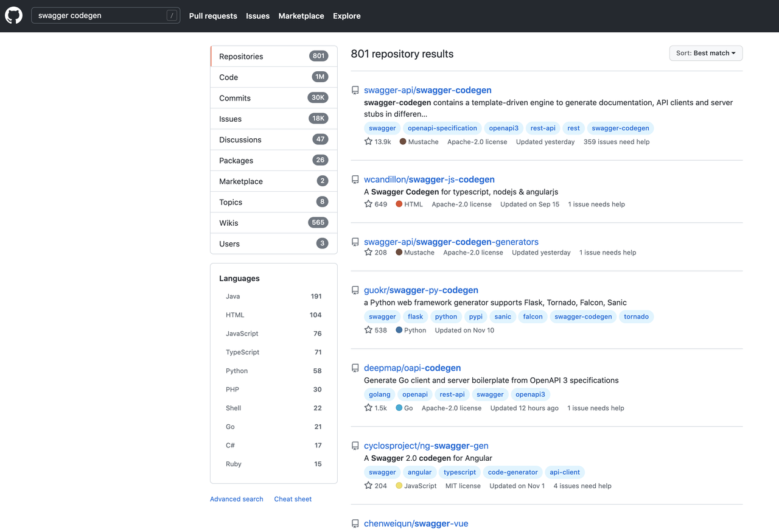Viewport: 779px width, 532px height.
Task: Open Issues in the top navigation bar
Action: pos(257,16)
